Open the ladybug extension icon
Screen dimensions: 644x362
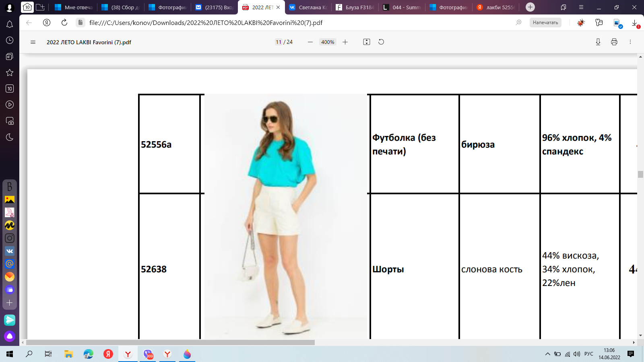(x=581, y=23)
